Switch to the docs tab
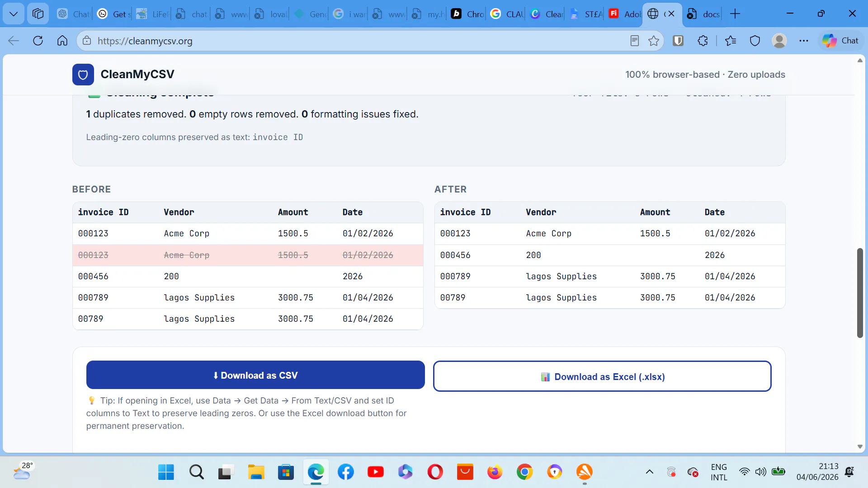 (703, 14)
